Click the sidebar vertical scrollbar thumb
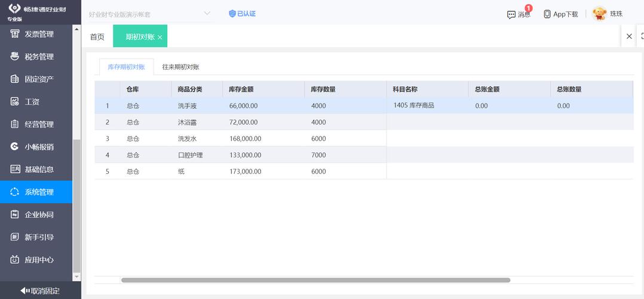This screenshot has width=644, height=299. pos(77,206)
